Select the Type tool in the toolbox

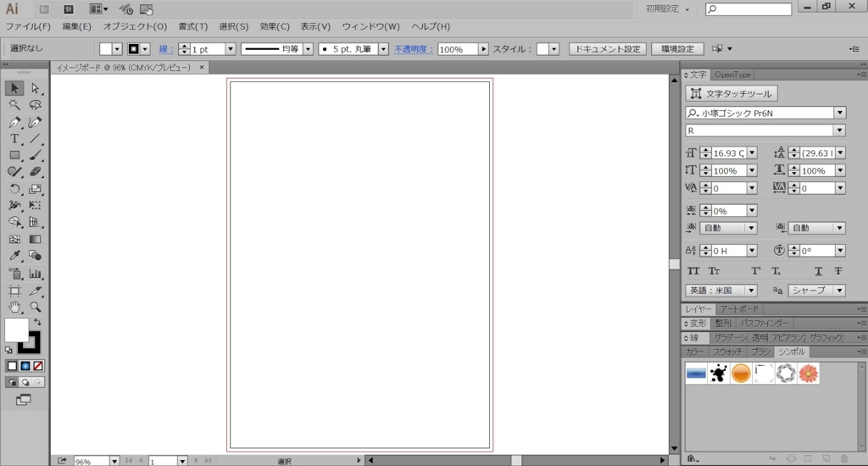tap(14, 139)
